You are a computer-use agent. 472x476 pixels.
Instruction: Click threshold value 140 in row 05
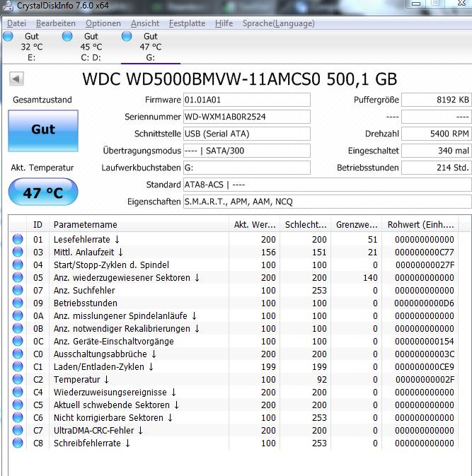tap(370, 278)
